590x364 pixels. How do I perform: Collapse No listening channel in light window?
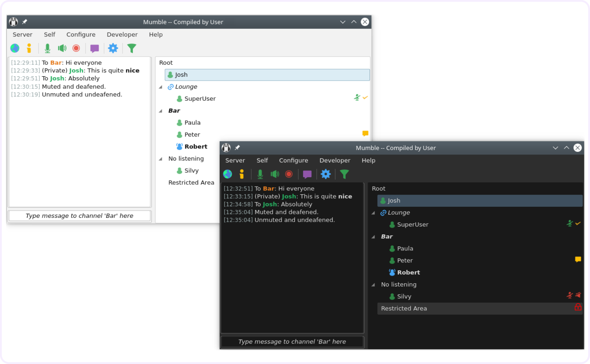[x=161, y=159]
